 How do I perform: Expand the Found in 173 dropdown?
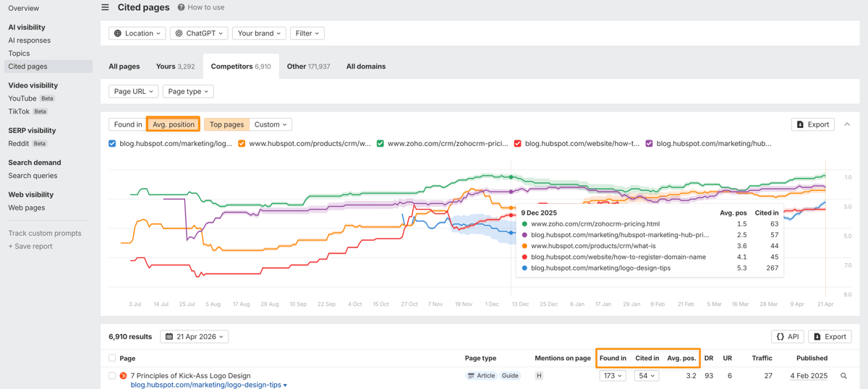(613, 376)
